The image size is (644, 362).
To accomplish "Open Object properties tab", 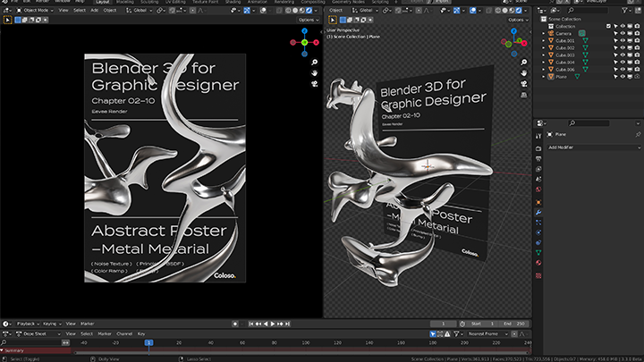I will (538, 202).
